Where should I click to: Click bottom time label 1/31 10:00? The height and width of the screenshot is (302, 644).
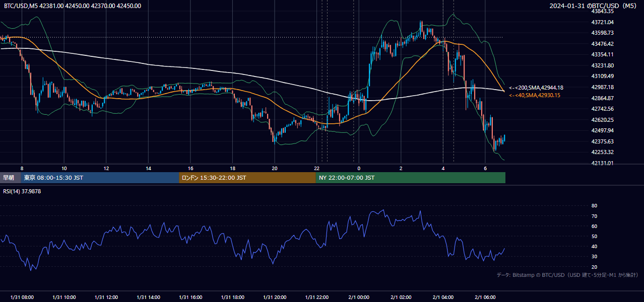tap(64, 297)
